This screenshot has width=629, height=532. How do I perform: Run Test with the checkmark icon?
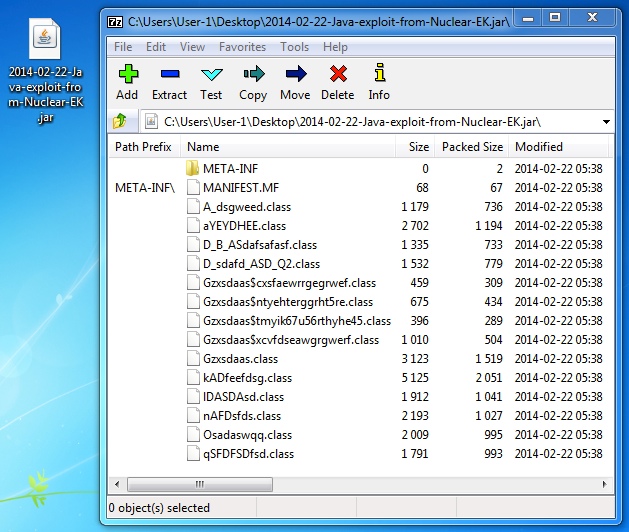click(x=211, y=74)
